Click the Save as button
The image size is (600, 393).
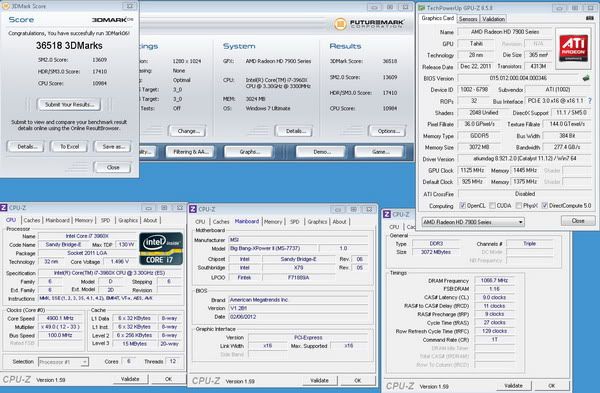click(112, 147)
